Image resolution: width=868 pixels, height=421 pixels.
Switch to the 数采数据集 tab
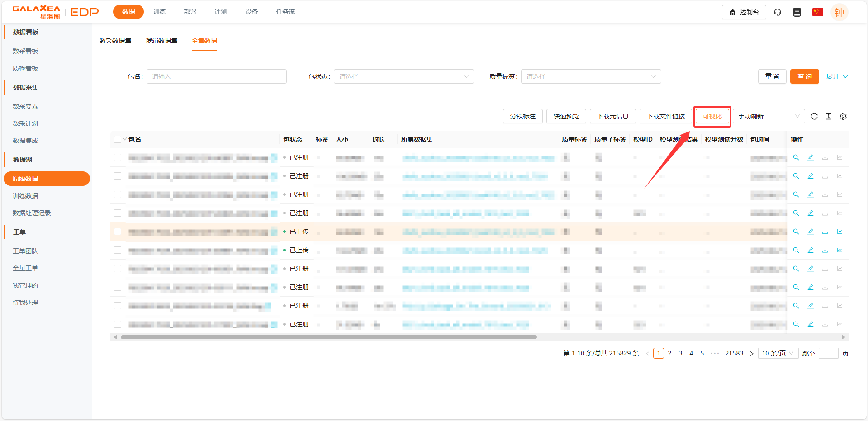pos(115,41)
